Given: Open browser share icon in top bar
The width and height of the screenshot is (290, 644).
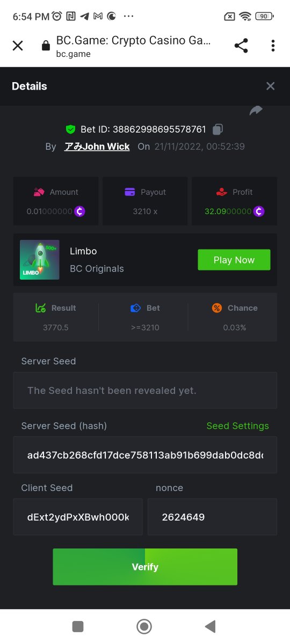Looking at the screenshot, I should [x=241, y=46].
